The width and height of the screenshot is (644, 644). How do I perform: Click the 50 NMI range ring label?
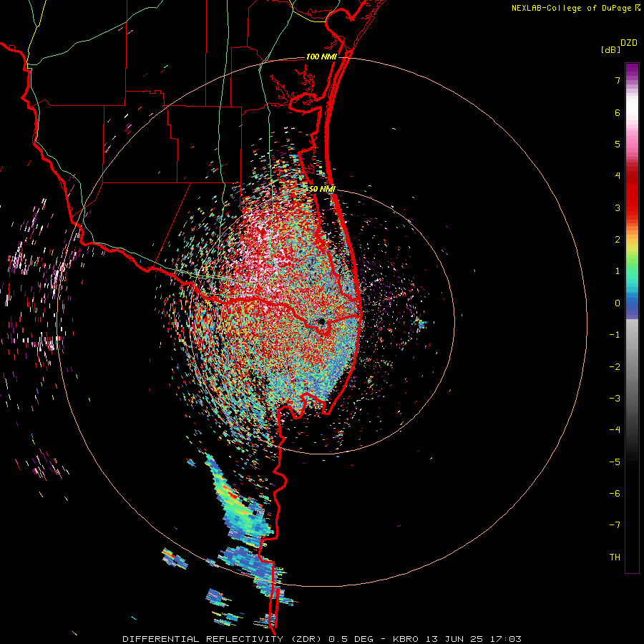[322, 190]
